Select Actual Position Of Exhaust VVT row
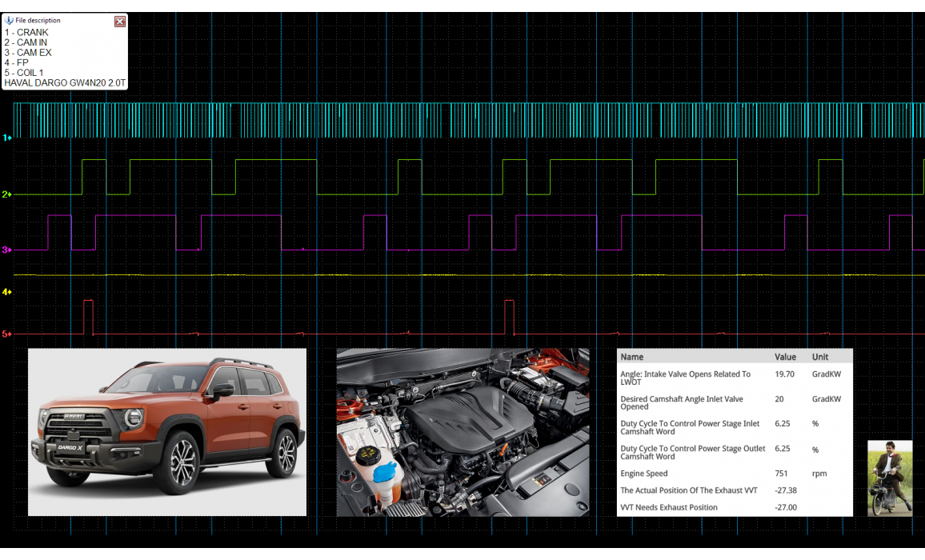This screenshot has height=560, width=925. (735, 490)
